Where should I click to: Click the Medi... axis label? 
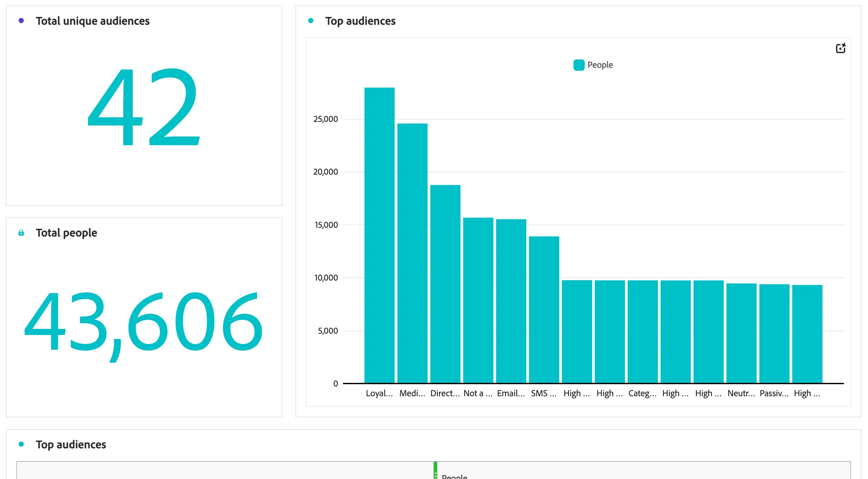pyautogui.click(x=412, y=393)
